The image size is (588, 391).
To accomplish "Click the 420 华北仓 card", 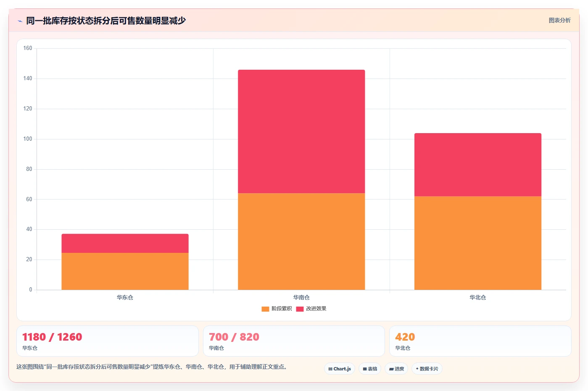I will [480, 341].
